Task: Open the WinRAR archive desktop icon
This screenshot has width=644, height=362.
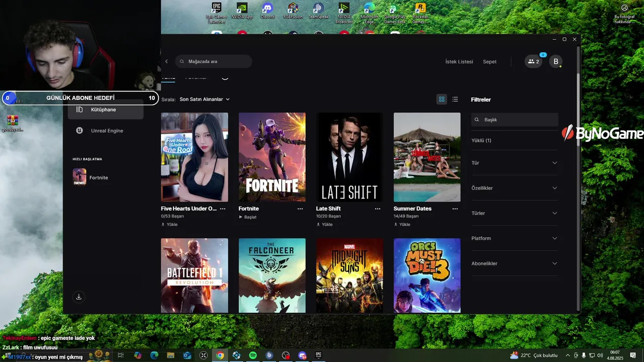Action: click(x=13, y=124)
